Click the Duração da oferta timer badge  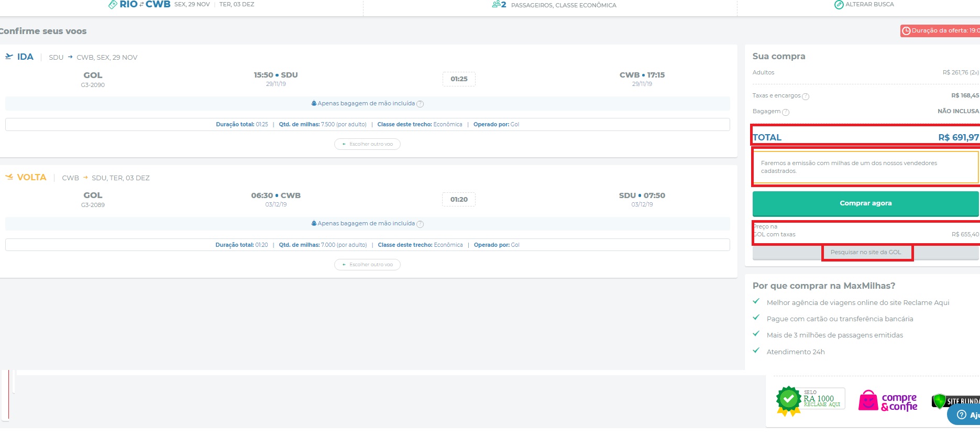click(x=940, y=31)
